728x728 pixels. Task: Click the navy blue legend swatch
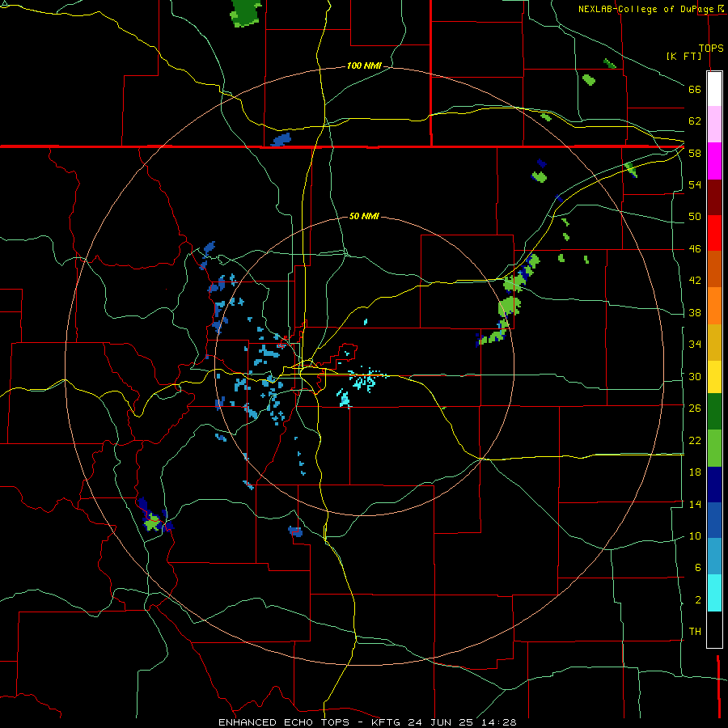click(x=714, y=485)
